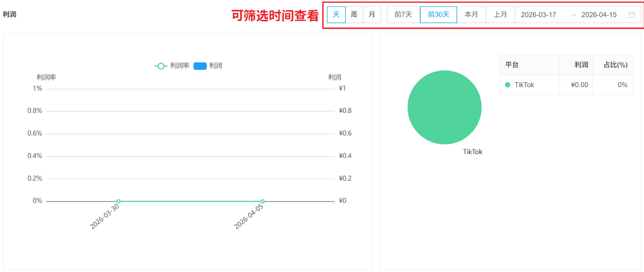The width and height of the screenshot is (644, 272).
Task: Click the calendar icon in date range
Action: point(631,15)
